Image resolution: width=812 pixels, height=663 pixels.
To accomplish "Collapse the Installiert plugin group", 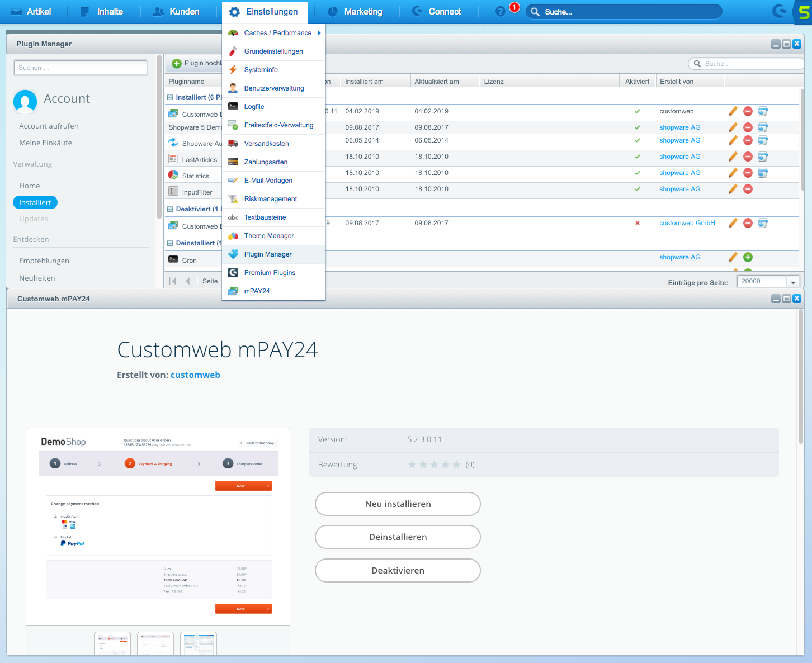I will pos(170,97).
